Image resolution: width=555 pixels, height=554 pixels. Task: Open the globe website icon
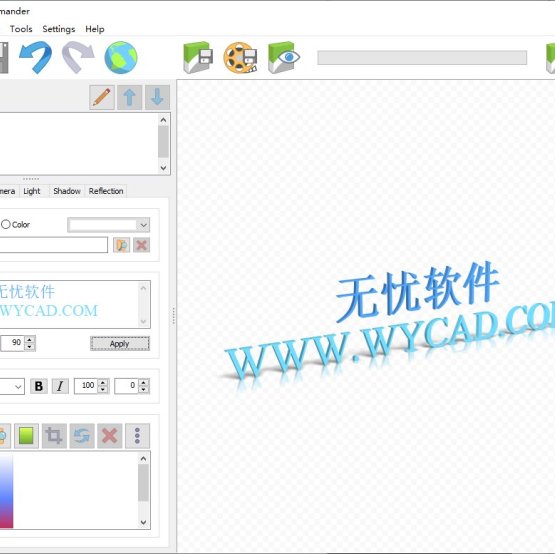121,57
